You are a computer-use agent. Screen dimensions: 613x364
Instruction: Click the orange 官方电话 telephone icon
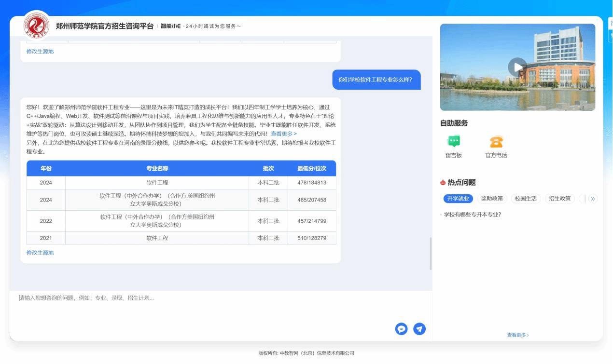pos(496,141)
